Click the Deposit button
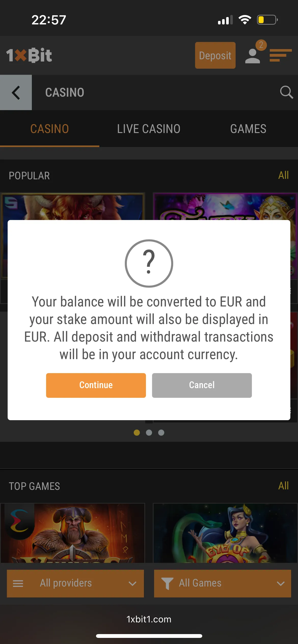This screenshot has height=644, width=298. [215, 55]
